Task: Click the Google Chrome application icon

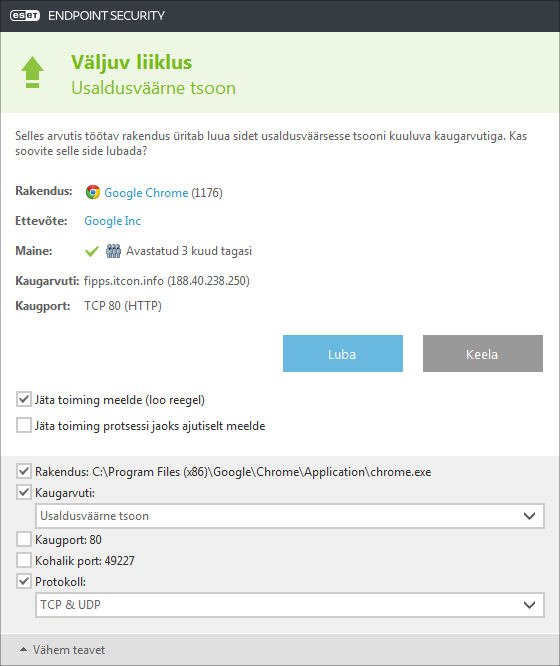Action: [93, 192]
